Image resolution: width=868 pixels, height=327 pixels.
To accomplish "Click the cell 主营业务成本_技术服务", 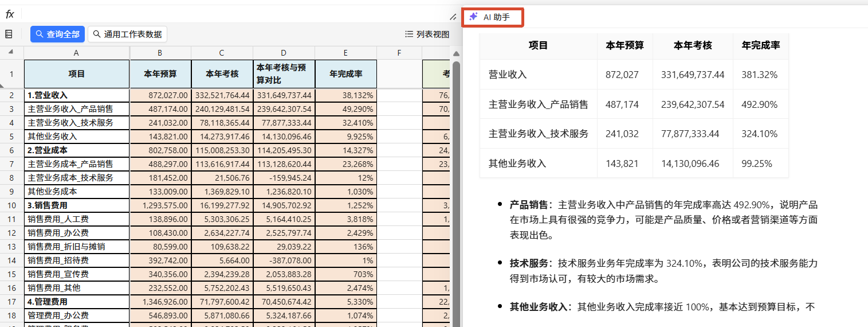I will coord(77,178).
